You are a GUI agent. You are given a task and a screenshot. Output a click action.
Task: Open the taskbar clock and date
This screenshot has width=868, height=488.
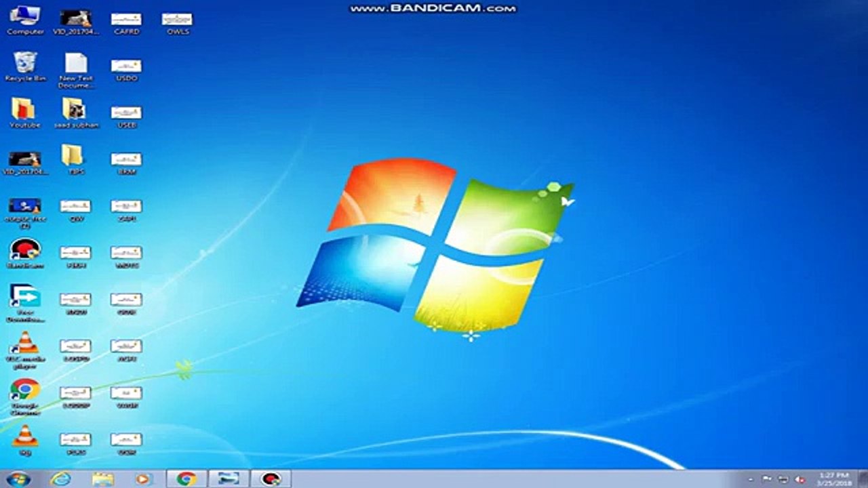pyautogui.click(x=833, y=479)
